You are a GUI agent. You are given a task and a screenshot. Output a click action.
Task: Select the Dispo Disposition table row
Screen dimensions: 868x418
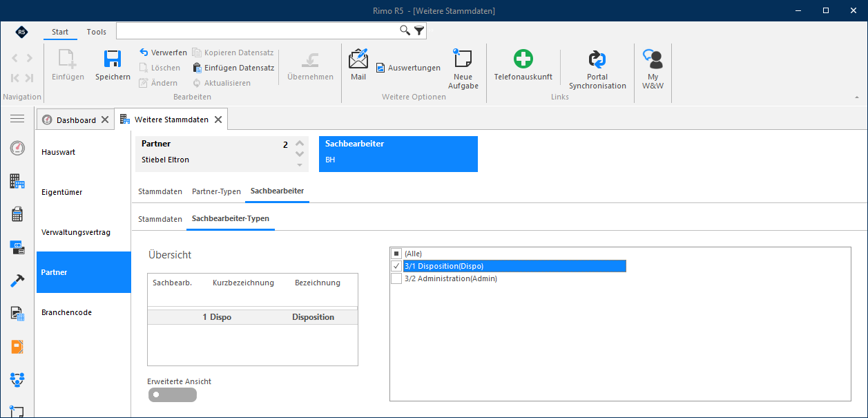[x=253, y=317]
